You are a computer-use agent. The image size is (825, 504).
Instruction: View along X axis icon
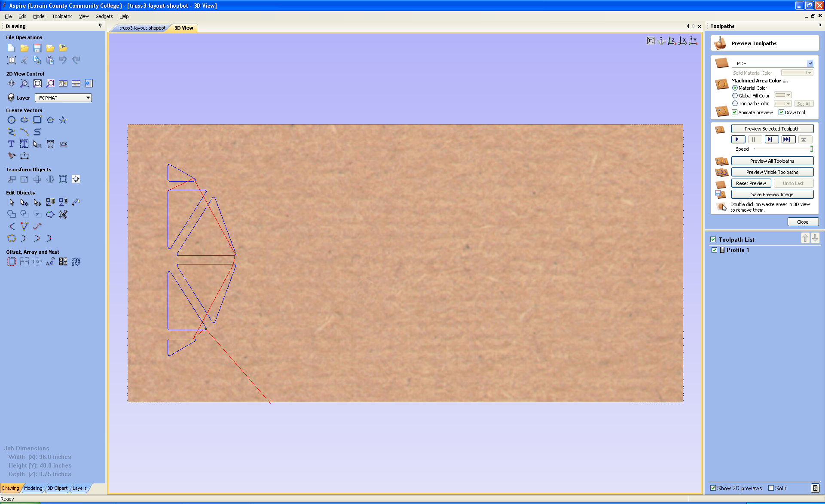(682, 41)
